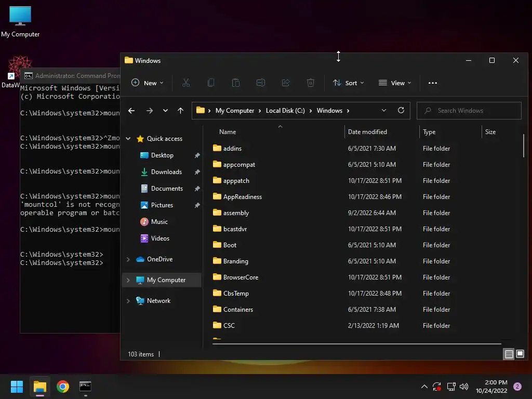532x399 pixels.
Task: Open recent locations dropdown arrow
Action: [165, 111]
